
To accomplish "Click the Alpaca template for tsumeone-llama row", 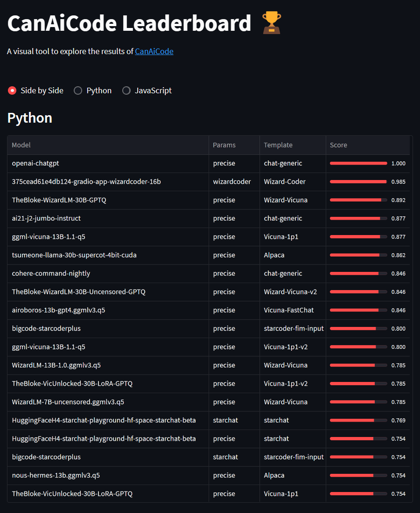I will pyautogui.click(x=293, y=255).
